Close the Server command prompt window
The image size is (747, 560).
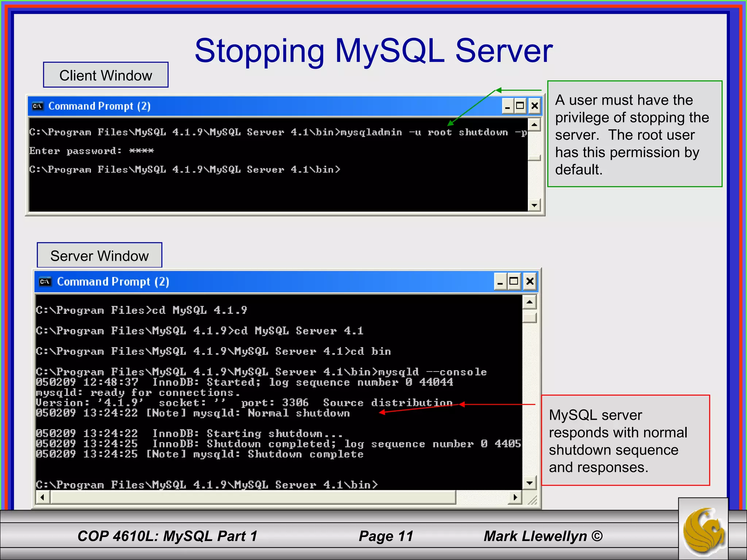pyautogui.click(x=530, y=281)
